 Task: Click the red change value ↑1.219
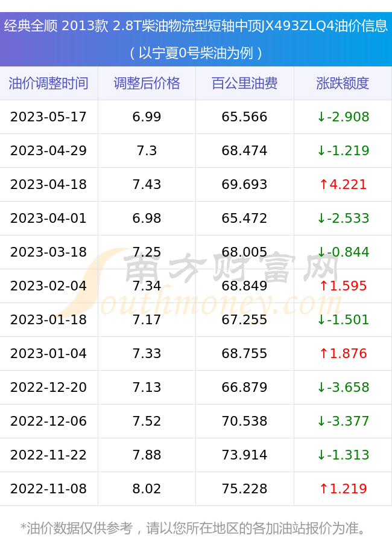pyautogui.click(x=343, y=488)
